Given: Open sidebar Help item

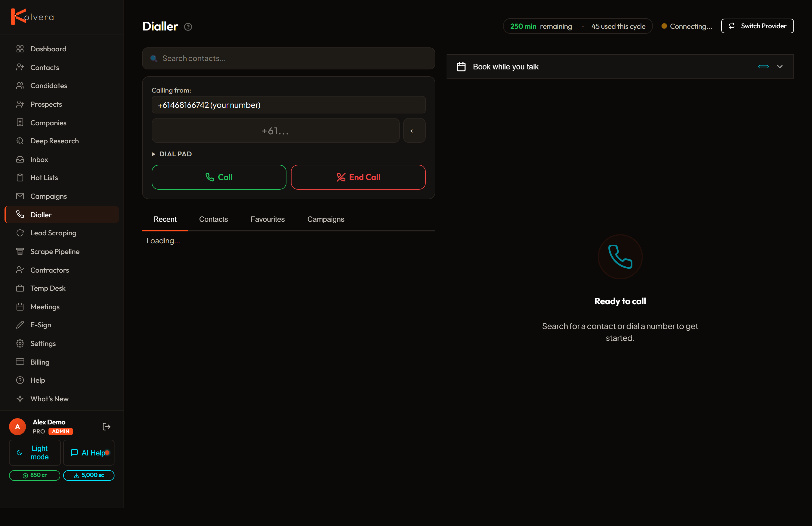Looking at the screenshot, I should tap(62, 380).
